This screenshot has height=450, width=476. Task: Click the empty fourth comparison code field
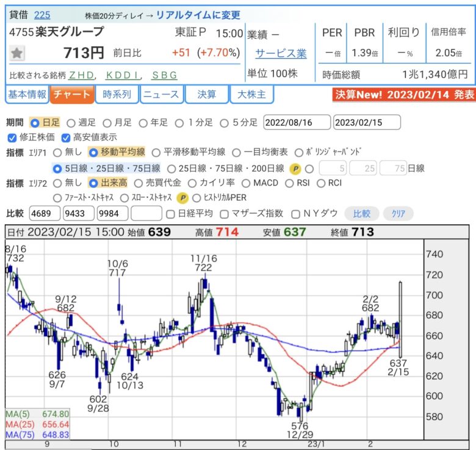[146, 214]
